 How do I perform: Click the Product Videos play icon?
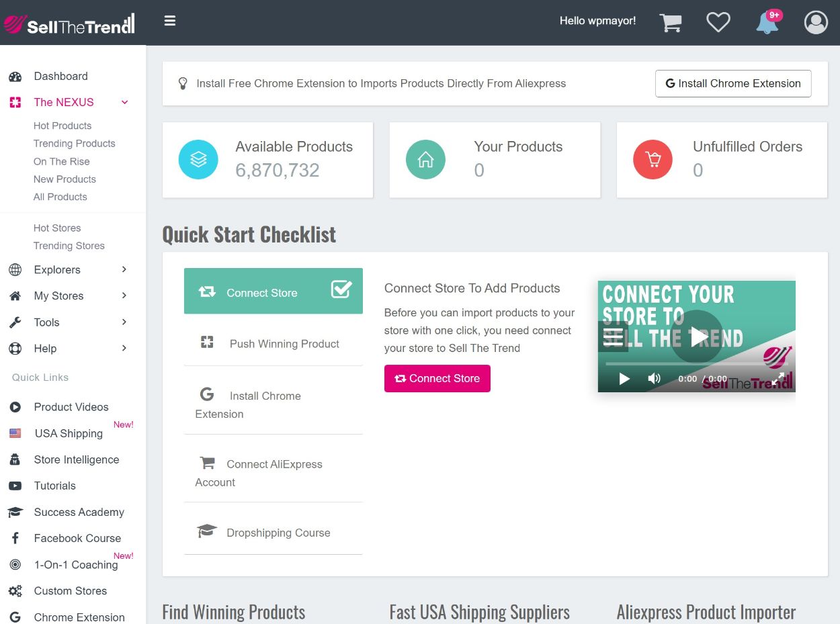[15, 407]
